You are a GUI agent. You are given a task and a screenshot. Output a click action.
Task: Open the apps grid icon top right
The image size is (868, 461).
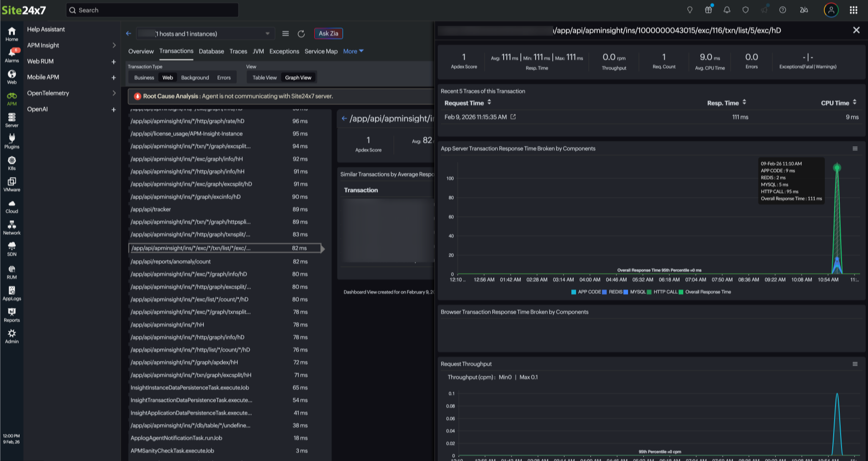pyautogui.click(x=853, y=10)
